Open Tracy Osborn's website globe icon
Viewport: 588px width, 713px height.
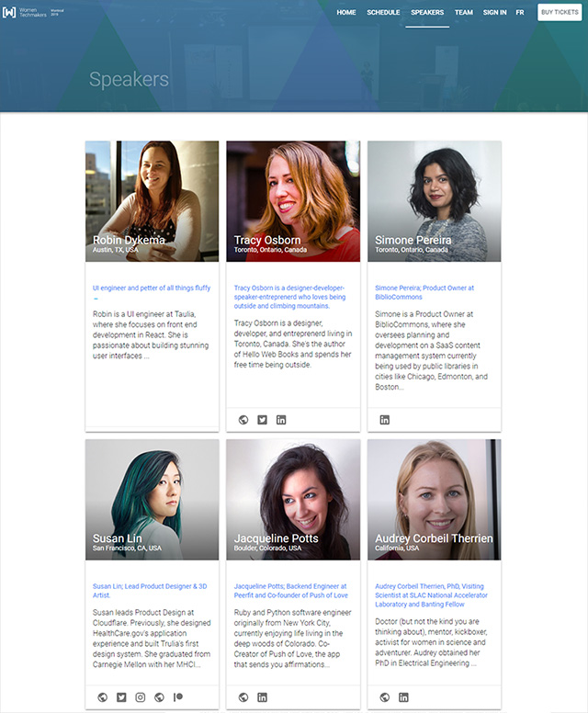tap(243, 420)
